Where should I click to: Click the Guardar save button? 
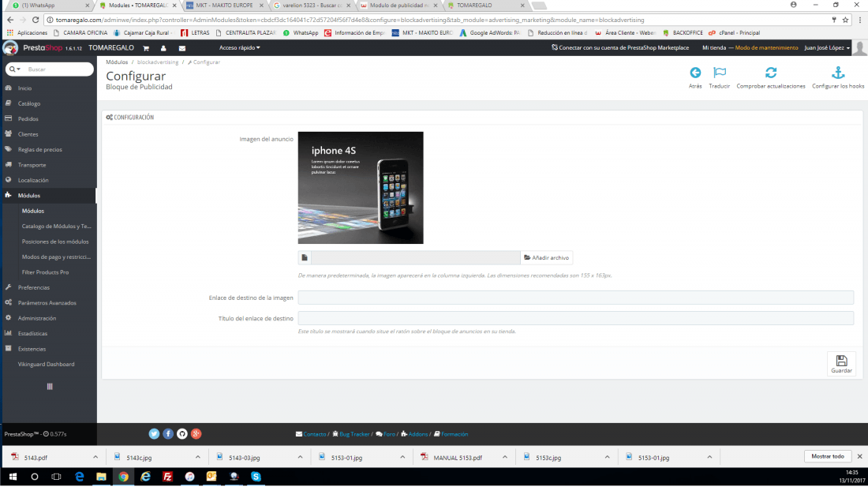841,364
